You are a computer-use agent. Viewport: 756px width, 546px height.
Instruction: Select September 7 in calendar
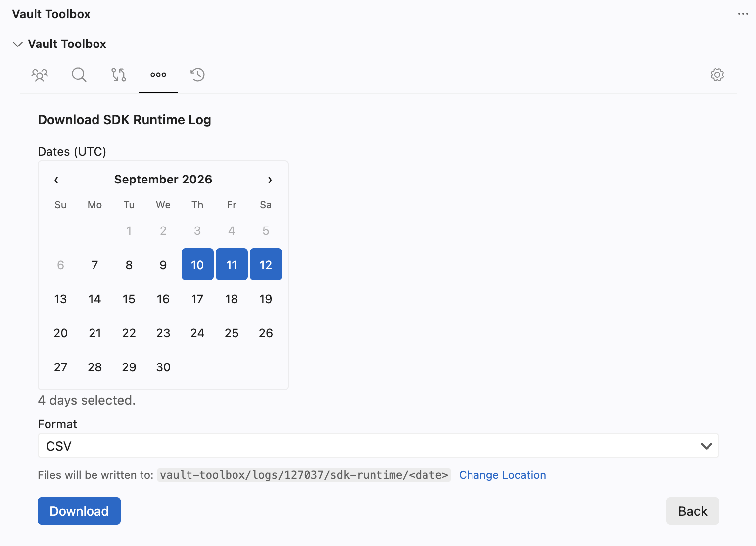point(95,265)
